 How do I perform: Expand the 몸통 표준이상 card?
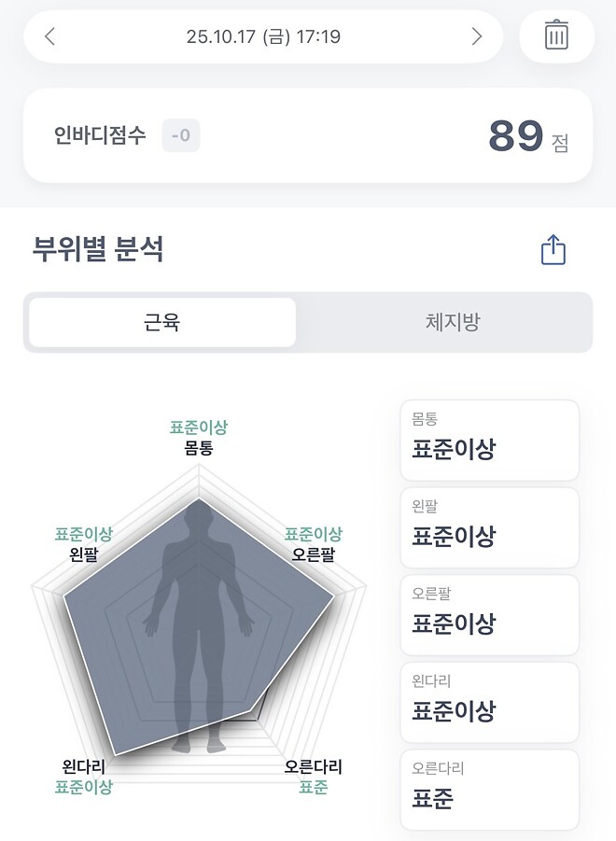pyautogui.click(x=489, y=440)
